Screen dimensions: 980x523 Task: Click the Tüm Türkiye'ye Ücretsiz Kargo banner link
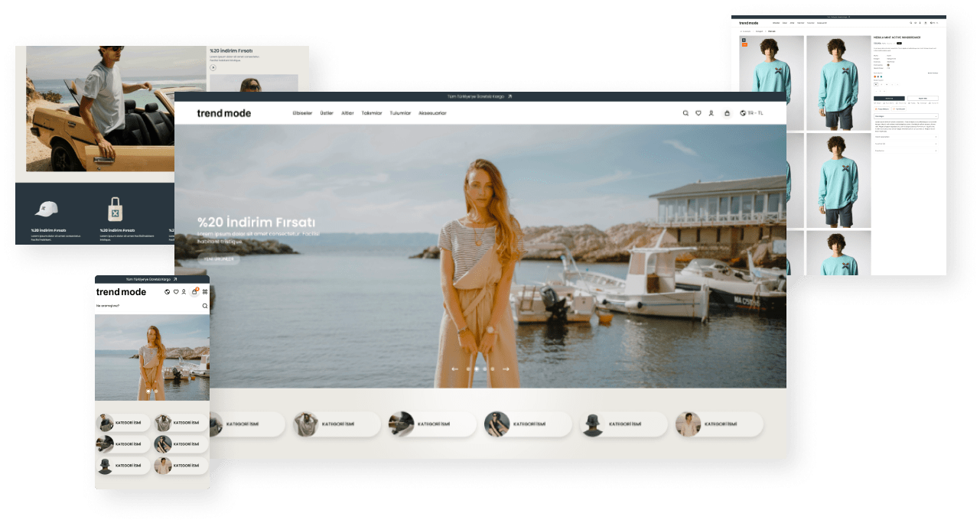(480, 96)
